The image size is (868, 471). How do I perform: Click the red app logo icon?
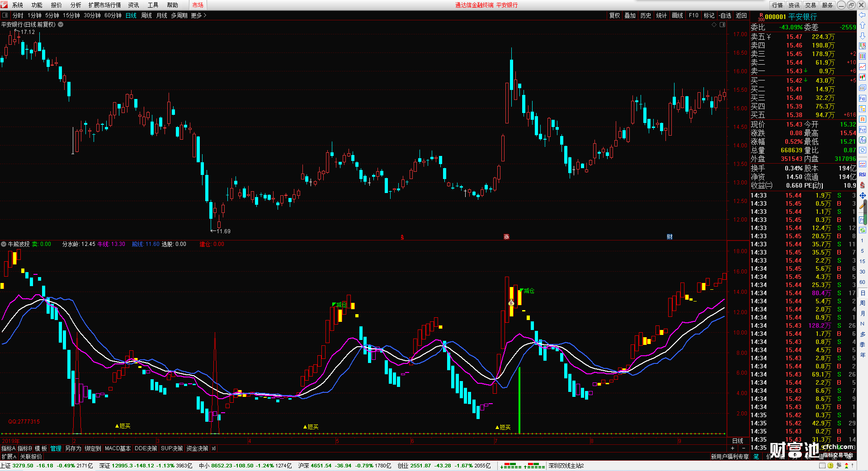coord(4,5)
